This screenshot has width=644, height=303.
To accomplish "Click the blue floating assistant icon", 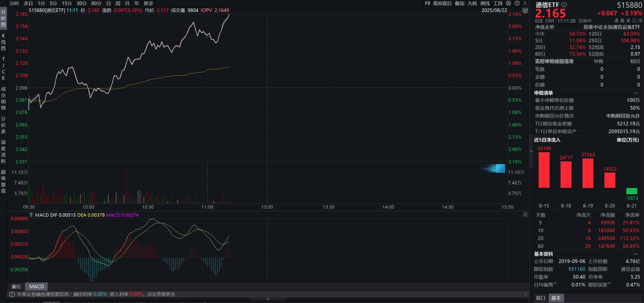I will pos(499,168).
